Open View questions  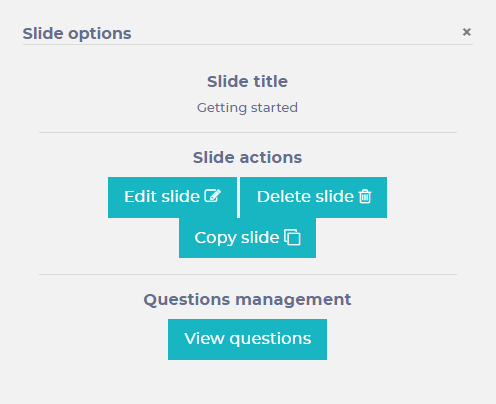click(x=247, y=339)
